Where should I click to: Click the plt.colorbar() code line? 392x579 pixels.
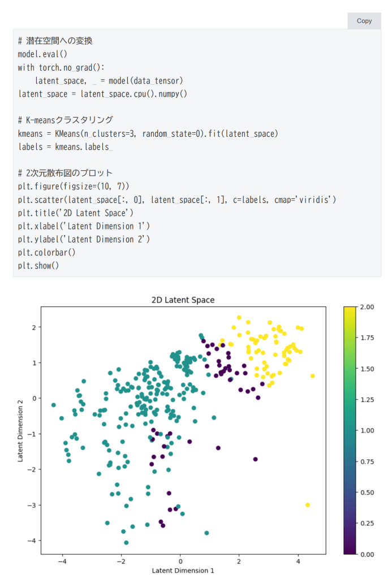coord(46,252)
